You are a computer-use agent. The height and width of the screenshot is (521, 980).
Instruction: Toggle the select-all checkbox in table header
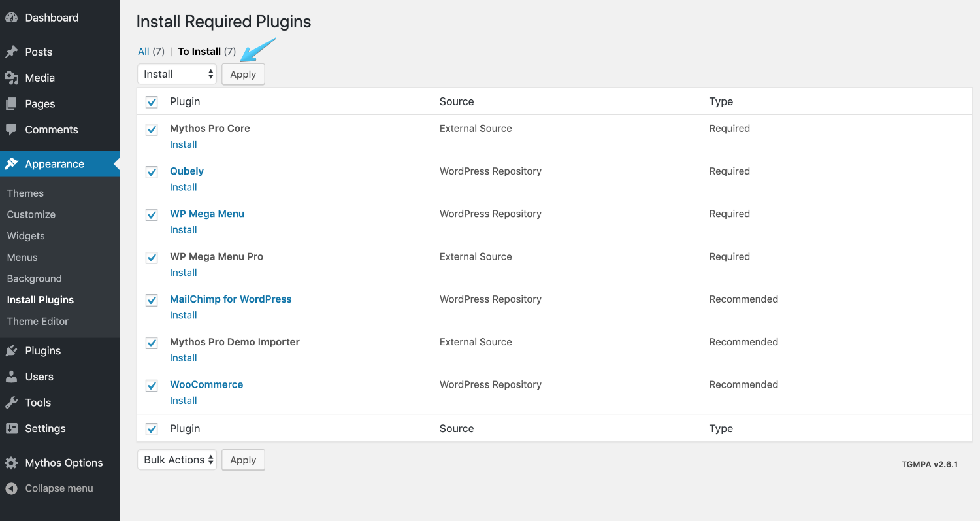click(x=152, y=102)
